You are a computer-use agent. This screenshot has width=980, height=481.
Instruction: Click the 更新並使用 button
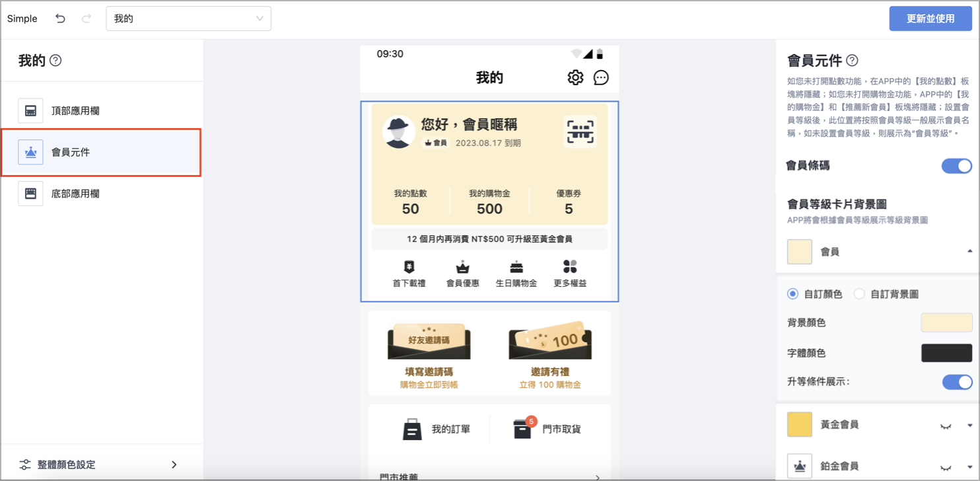[x=930, y=18]
